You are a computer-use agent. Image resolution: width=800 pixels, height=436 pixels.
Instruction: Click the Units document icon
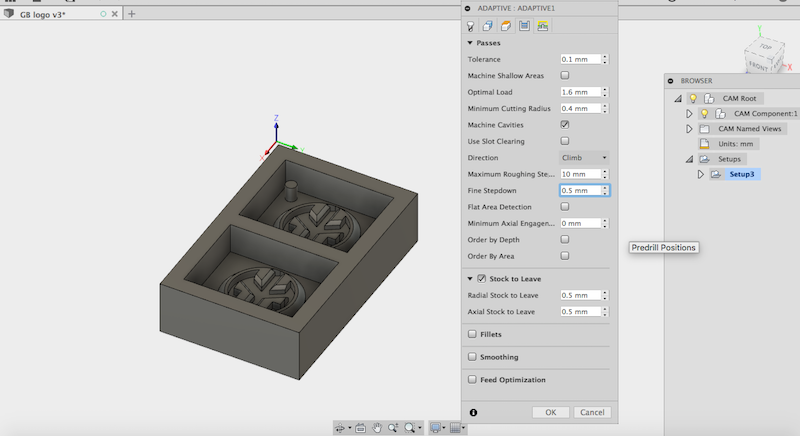[704, 144]
